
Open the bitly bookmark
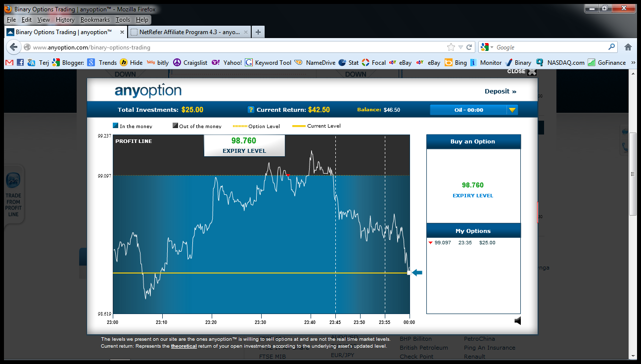[x=158, y=63]
